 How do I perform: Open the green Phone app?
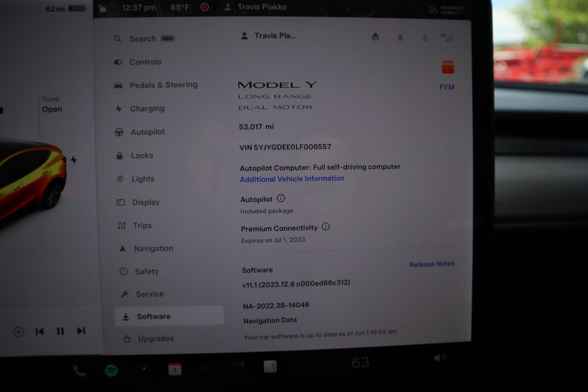pos(80,370)
